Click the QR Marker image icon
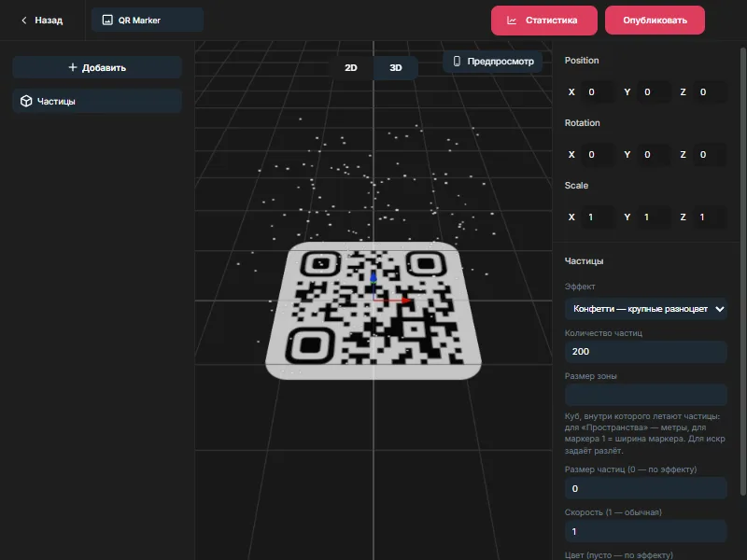The image size is (747, 560). click(107, 20)
